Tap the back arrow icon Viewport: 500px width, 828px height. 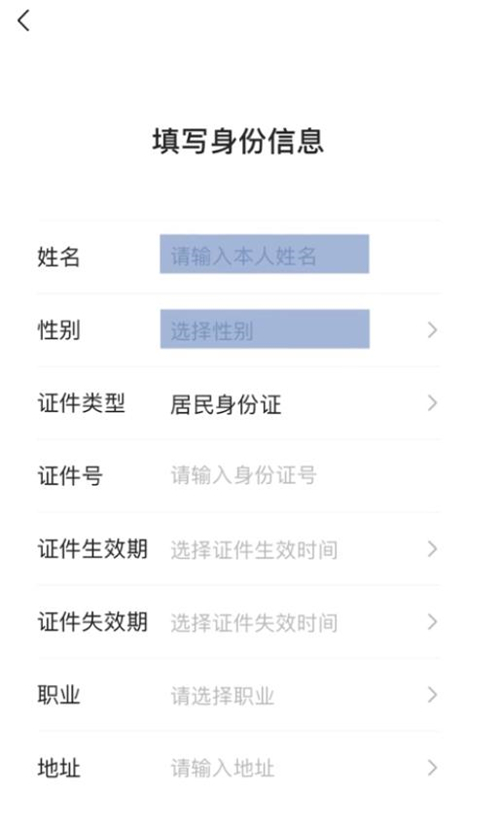[x=24, y=21]
